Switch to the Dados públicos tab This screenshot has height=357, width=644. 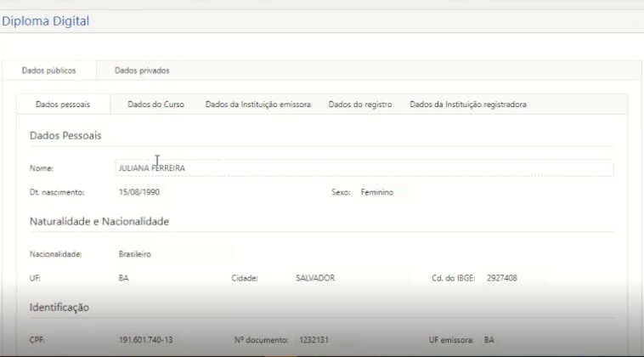pos(48,71)
